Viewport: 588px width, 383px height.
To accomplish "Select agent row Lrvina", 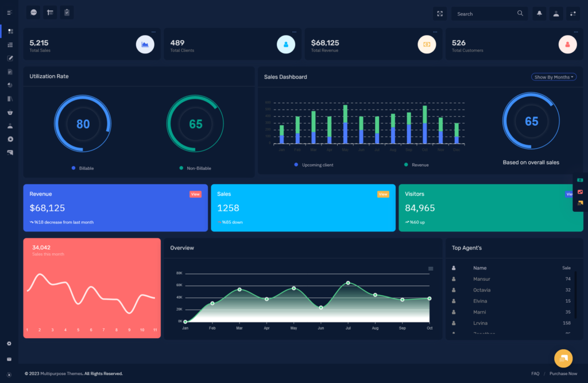I will coord(512,323).
